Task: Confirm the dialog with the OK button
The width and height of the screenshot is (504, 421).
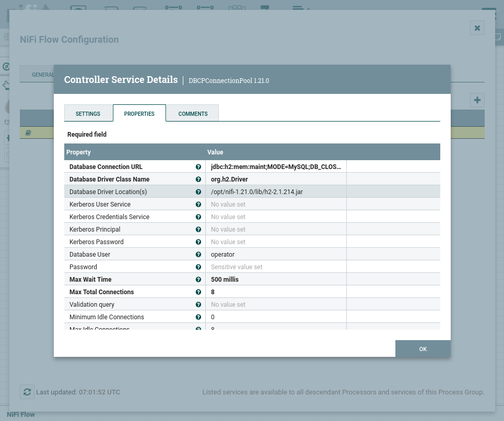Action: [x=423, y=348]
